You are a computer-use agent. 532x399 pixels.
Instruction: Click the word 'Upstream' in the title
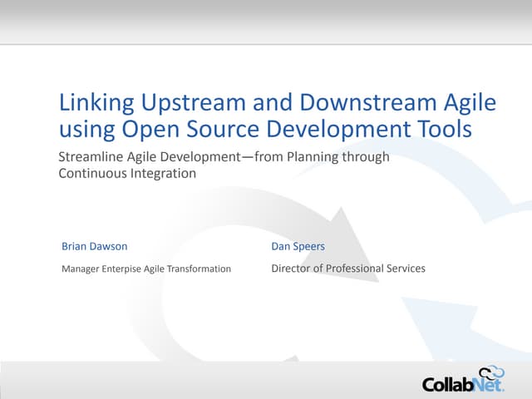(x=181, y=103)
